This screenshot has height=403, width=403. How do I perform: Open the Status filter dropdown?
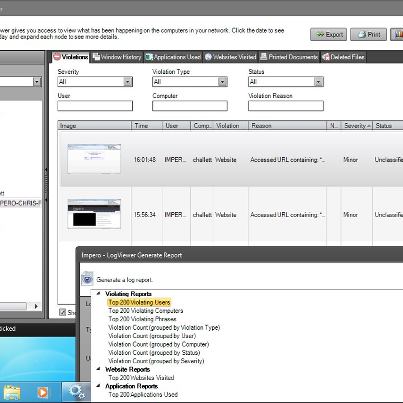pos(286,82)
